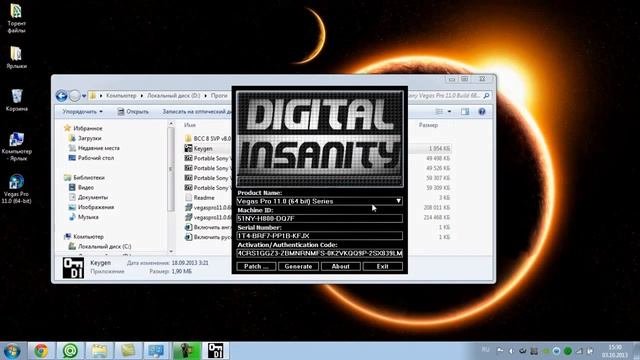Viewport: 640px width, 360px height.
Task: Click Записать на оптический диск toolbar item
Action: tap(197, 111)
